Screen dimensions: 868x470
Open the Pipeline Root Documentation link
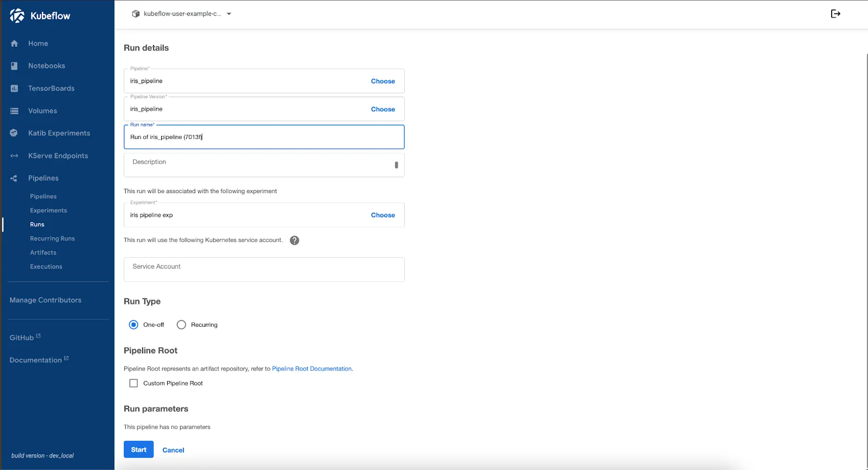311,369
